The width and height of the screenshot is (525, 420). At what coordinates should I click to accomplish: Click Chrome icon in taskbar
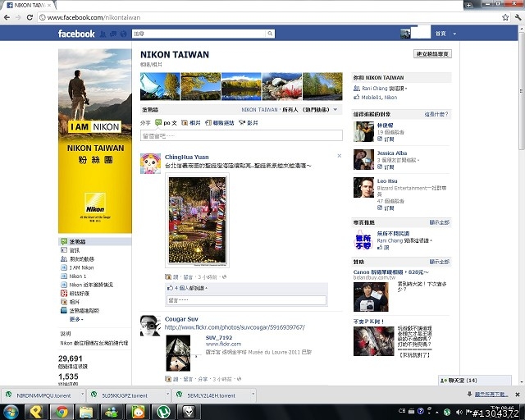(62, 412)
